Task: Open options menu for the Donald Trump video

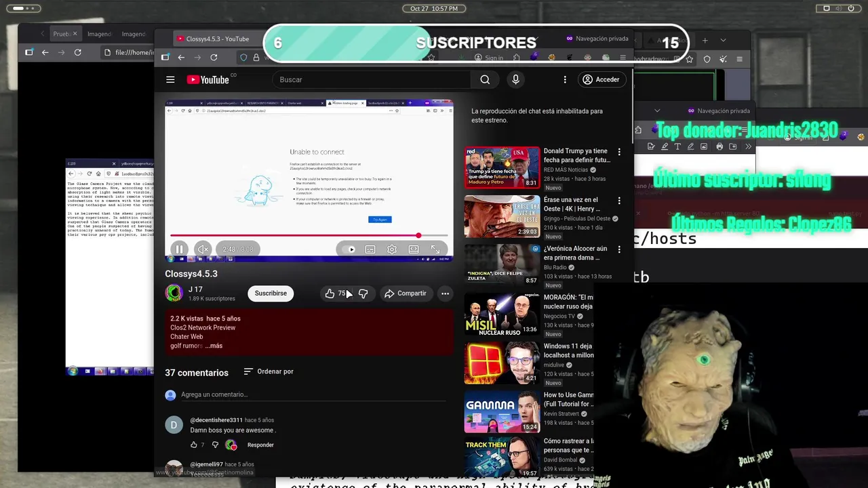Action: [618, 152]
